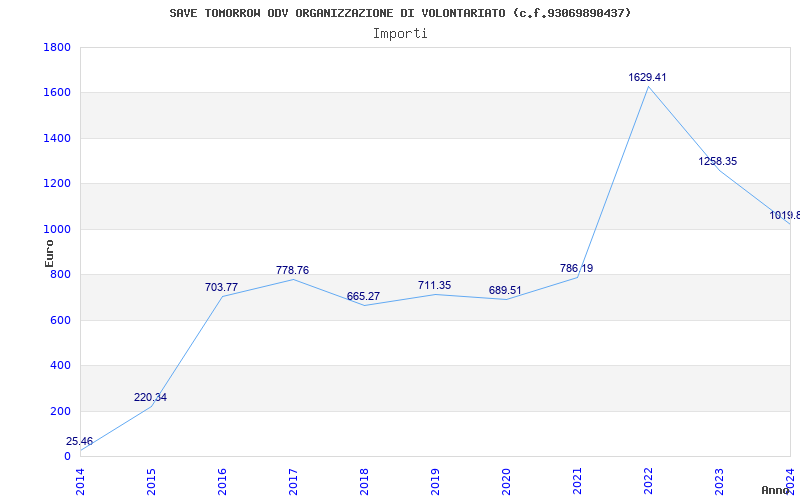Click the chart title SAVE TOMORROW ODV
Viewport: 800px width, 500px height.
(x=400, y=13)
